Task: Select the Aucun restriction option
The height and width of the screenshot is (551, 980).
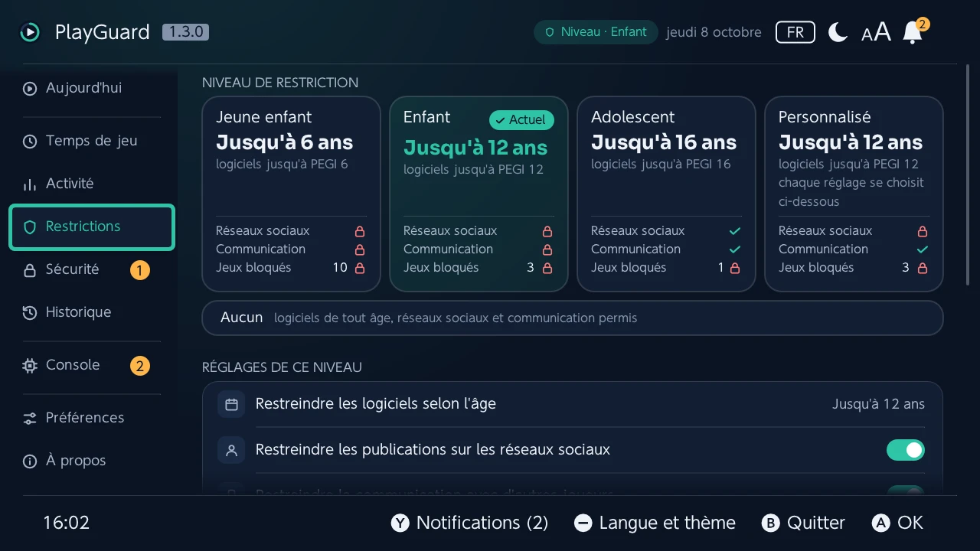Action: coord(573,318)
